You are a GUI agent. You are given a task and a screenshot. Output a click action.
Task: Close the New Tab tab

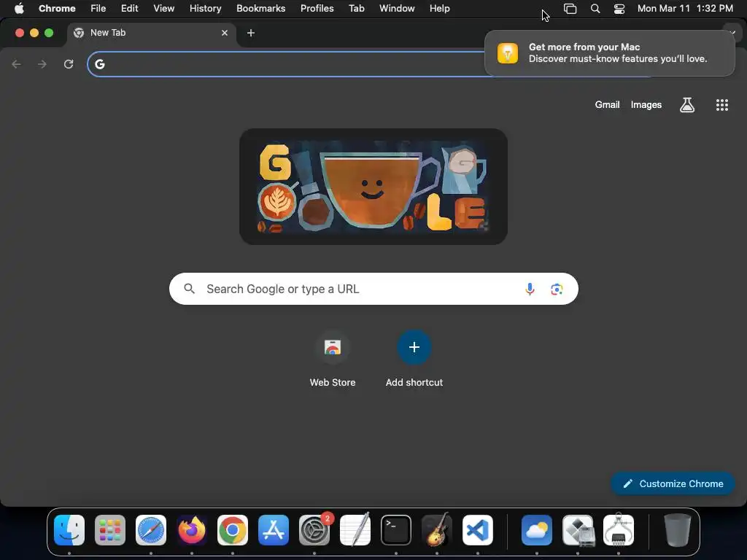coord(225,33)
